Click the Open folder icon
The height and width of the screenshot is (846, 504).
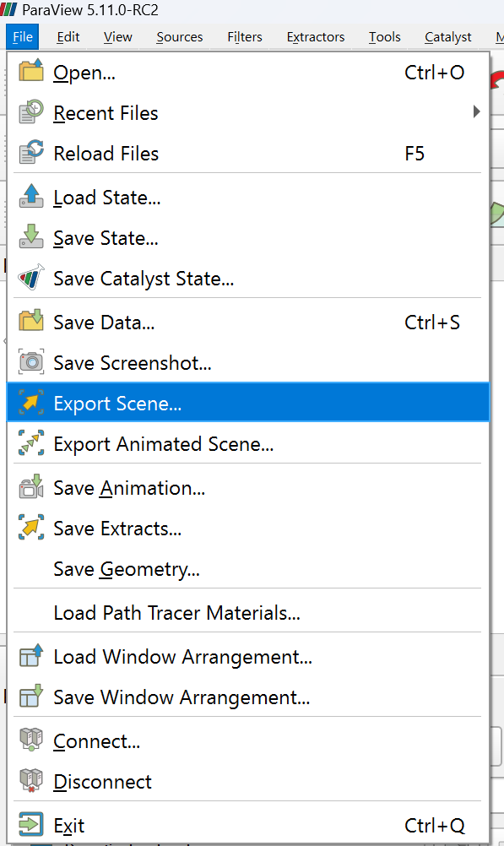[x=30, y=71]
